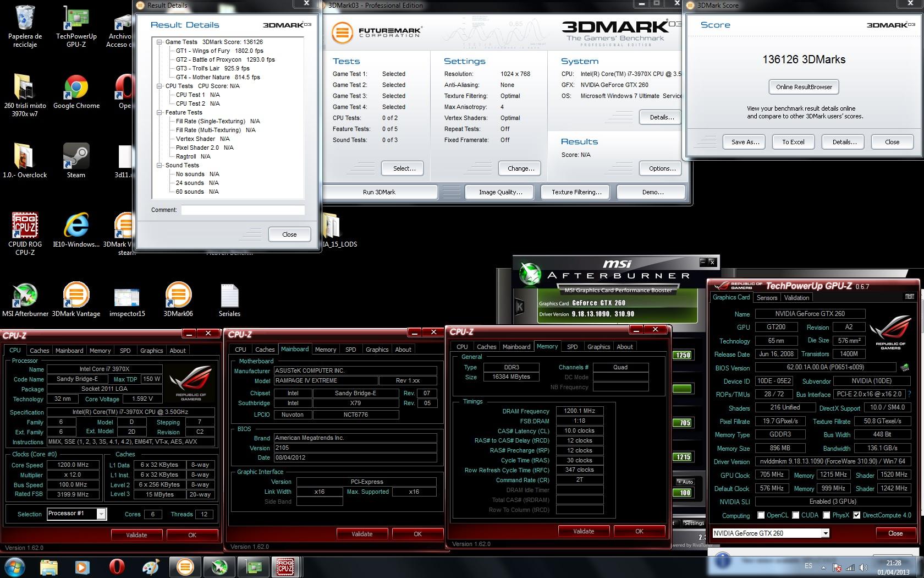Open the Google Chrome desktop icon
Viewport: 924px width, 578px height.
(x=76, y=91)
